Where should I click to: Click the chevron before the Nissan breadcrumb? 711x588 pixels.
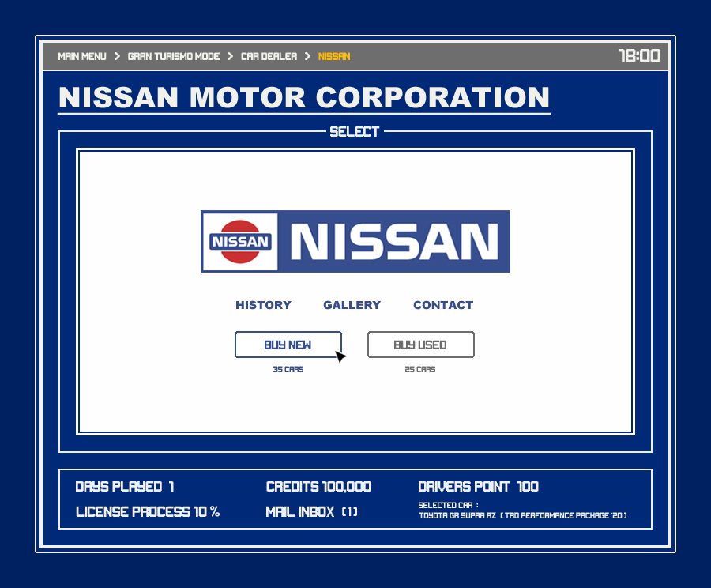[x=308, y=57]
